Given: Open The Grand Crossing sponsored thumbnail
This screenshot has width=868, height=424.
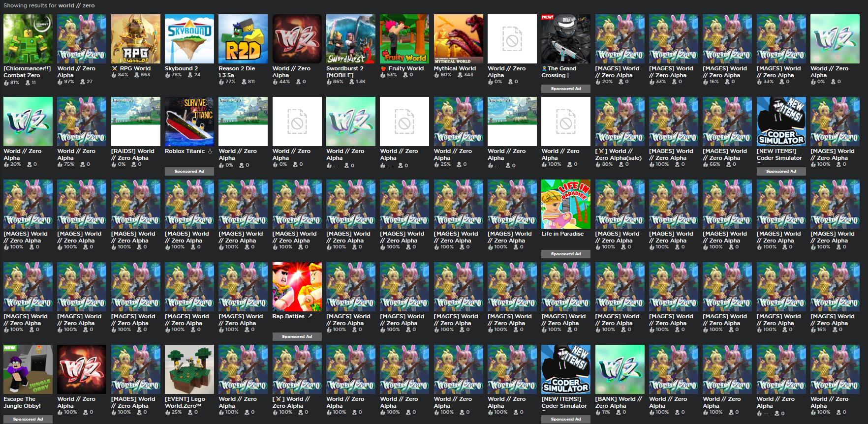Looking at the screenshot, I should pos(566,39).
